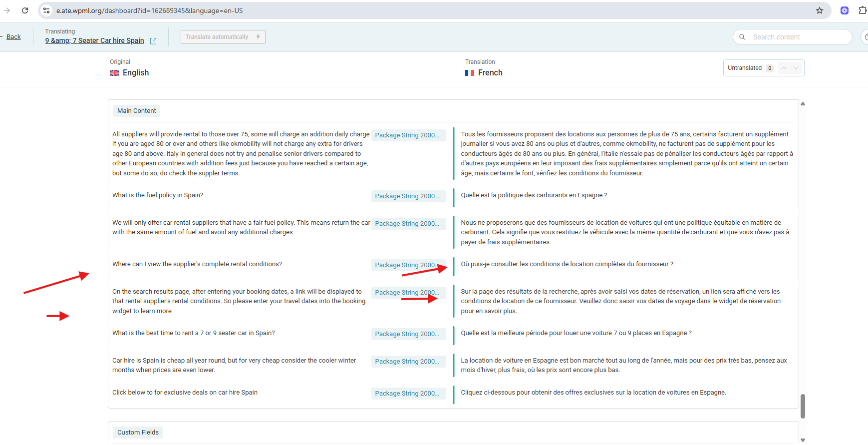Viewport: 868px width, 445px height.
Task: Click the Back link
Action: point(13,37)
